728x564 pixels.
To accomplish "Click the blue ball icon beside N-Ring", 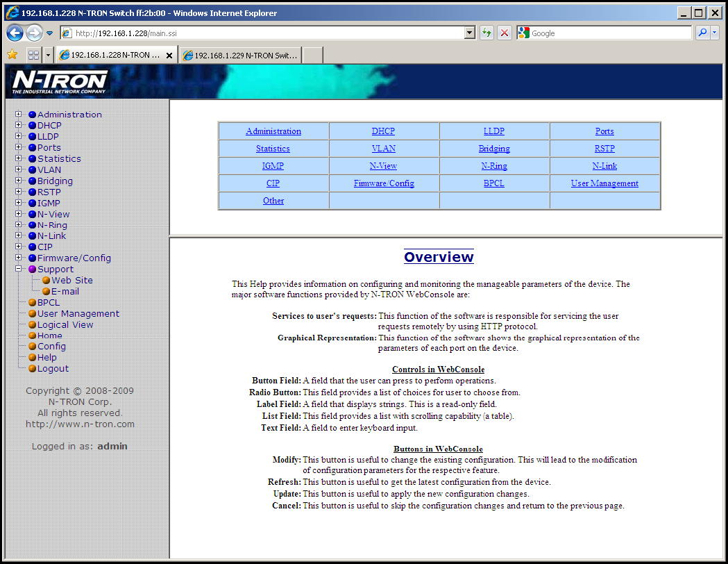I will point(32,225).
